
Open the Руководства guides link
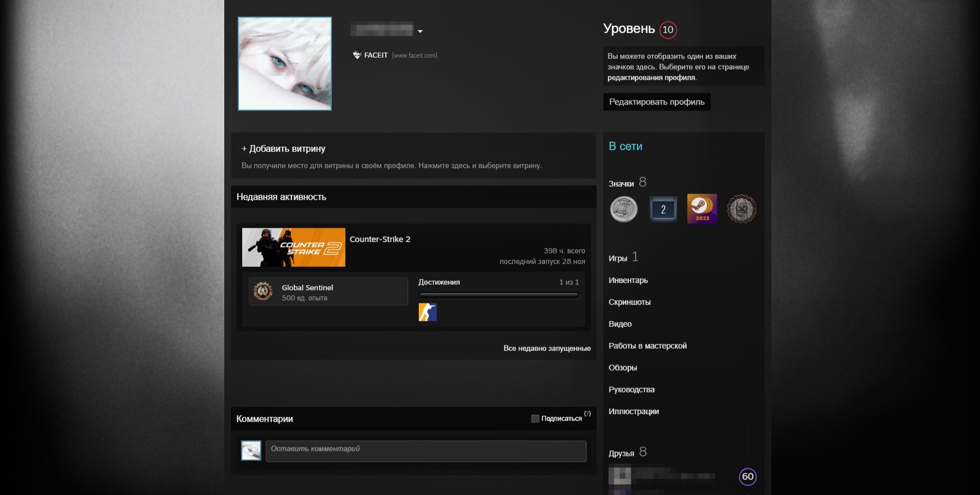[632, 390]
